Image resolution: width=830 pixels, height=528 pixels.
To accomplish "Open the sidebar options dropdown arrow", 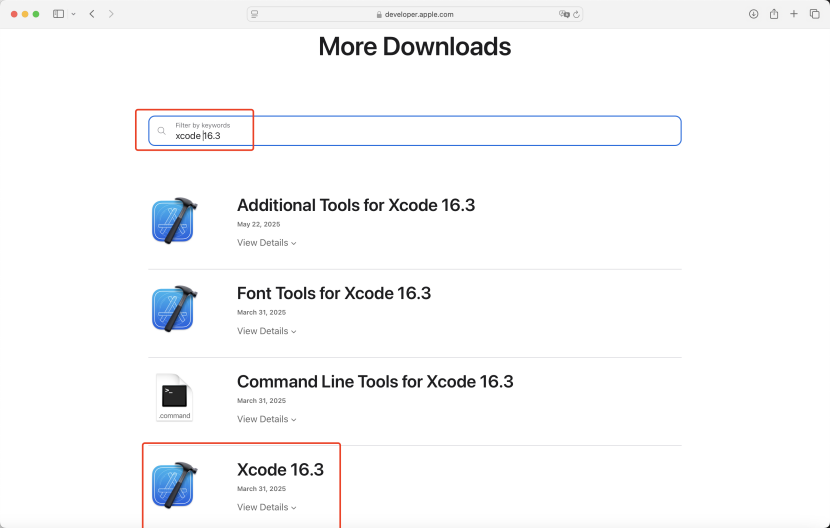I will (74, 14).
